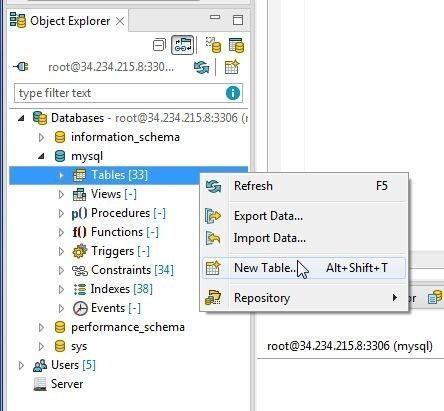Image resolution: width=444 pixels, height=411 pixels.
Task: Select the Tables [33] folder
Action: click(119, 175)
